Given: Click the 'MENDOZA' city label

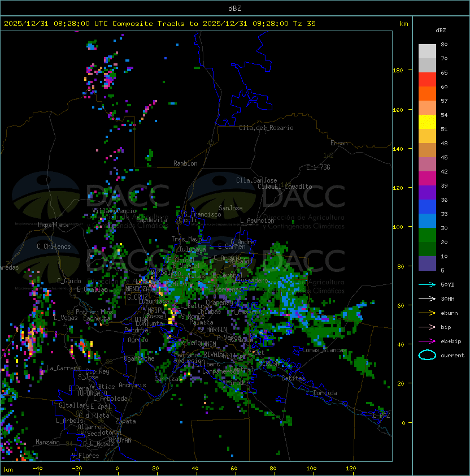Looking at the screenshot, I should click(137, 289).
